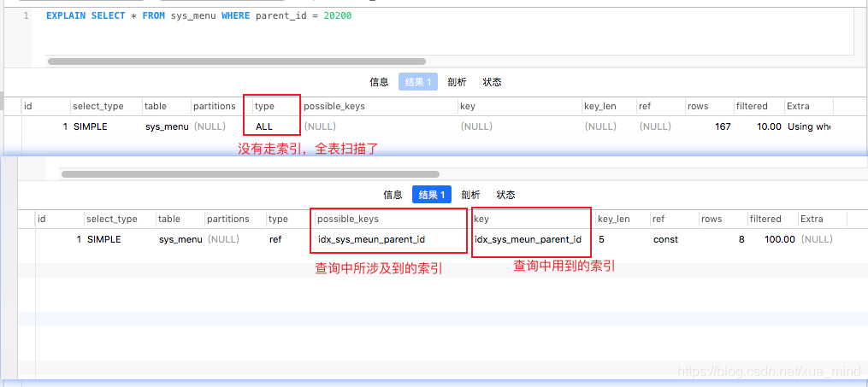Open 信息 tab in lower result panel
The image size is (868, 387).
pyautogui.click(x=393, y=195)
